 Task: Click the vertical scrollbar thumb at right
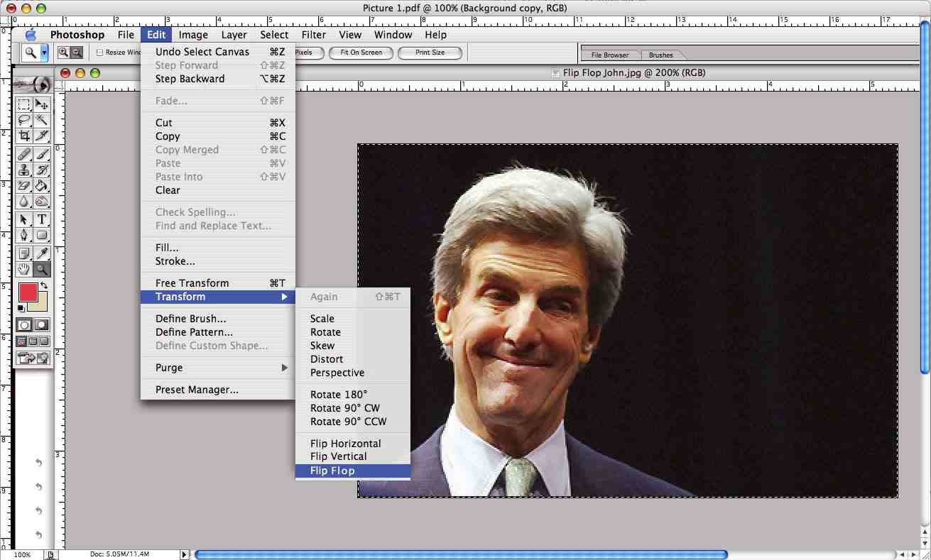point(925,198)
